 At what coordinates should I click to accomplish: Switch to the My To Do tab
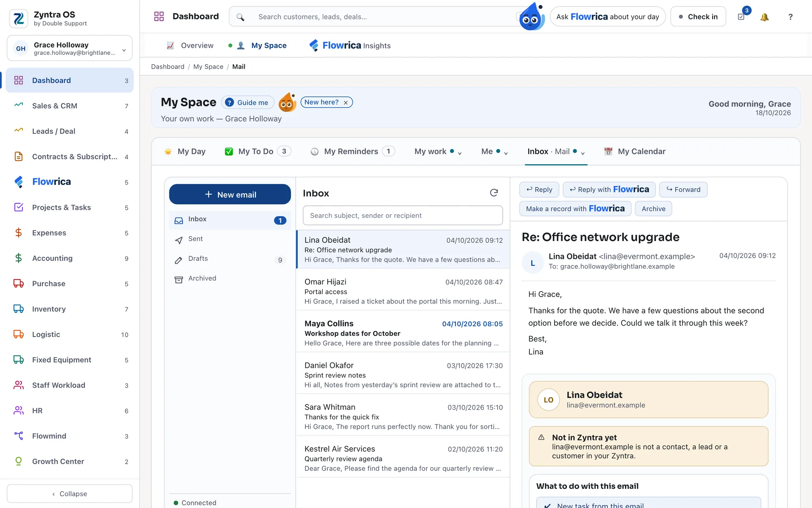[257, 152]
